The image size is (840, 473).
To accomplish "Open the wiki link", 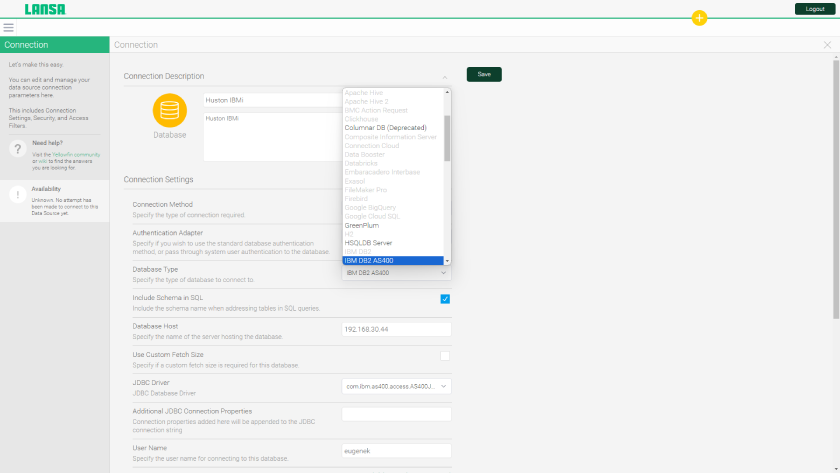I will click(42, 161).
